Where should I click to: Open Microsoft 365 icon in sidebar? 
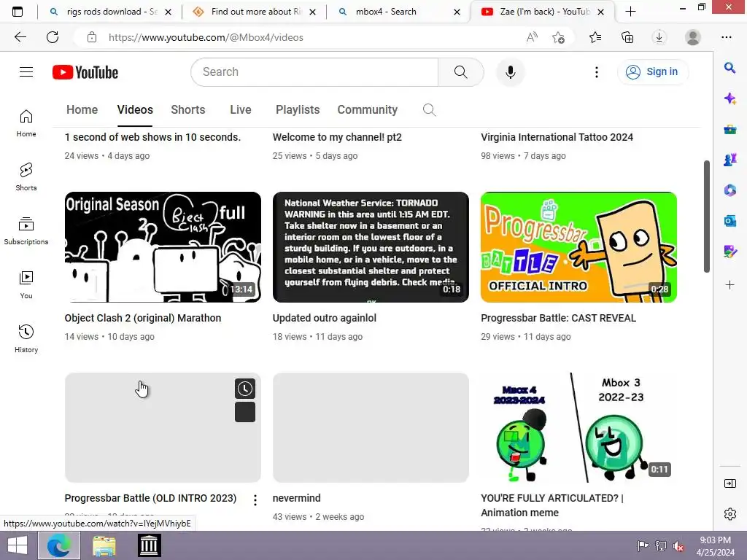(729, 190)
